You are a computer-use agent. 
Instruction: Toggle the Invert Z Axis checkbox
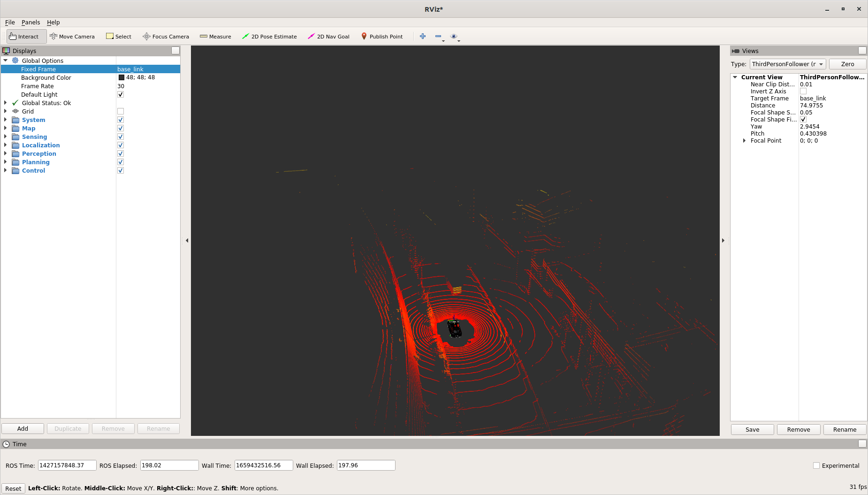point(803,91)
